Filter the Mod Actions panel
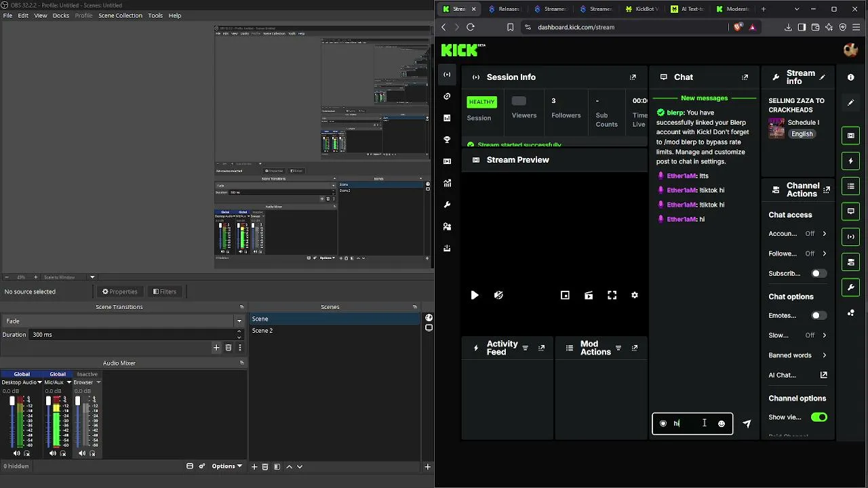Viewport: 868px width, 488px height. coord(618,348)
